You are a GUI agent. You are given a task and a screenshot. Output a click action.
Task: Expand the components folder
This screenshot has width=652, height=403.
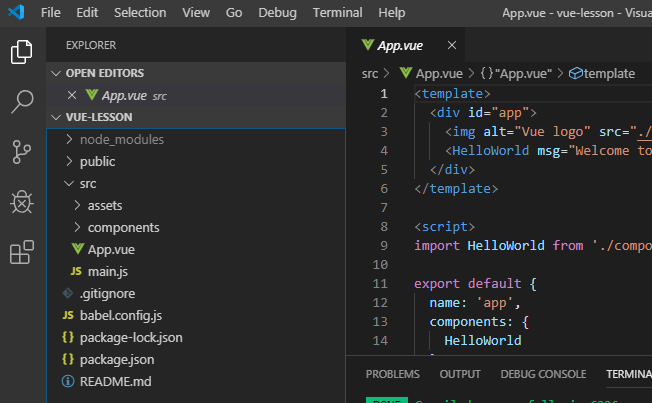pyautogui.click(x=77, y=227)
